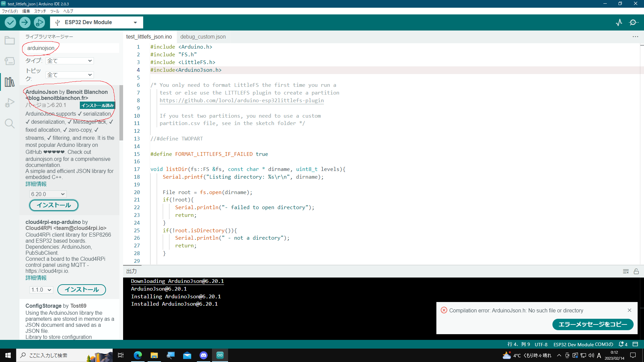Click the エラーメッセージをコピー button

pos(592,324)
